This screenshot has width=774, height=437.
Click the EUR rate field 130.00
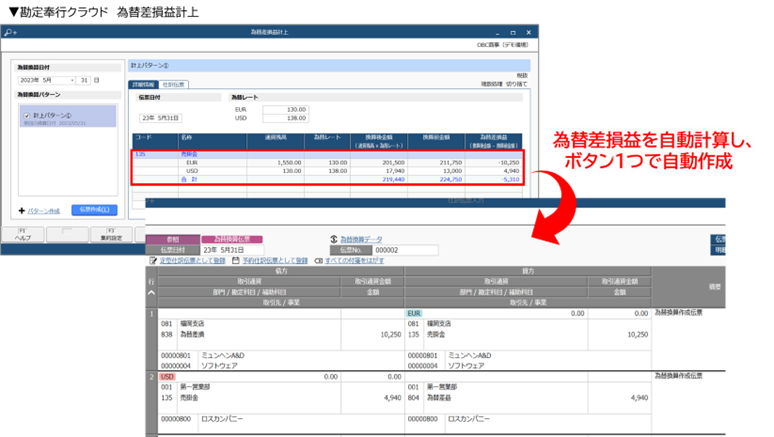coord(286,110)
